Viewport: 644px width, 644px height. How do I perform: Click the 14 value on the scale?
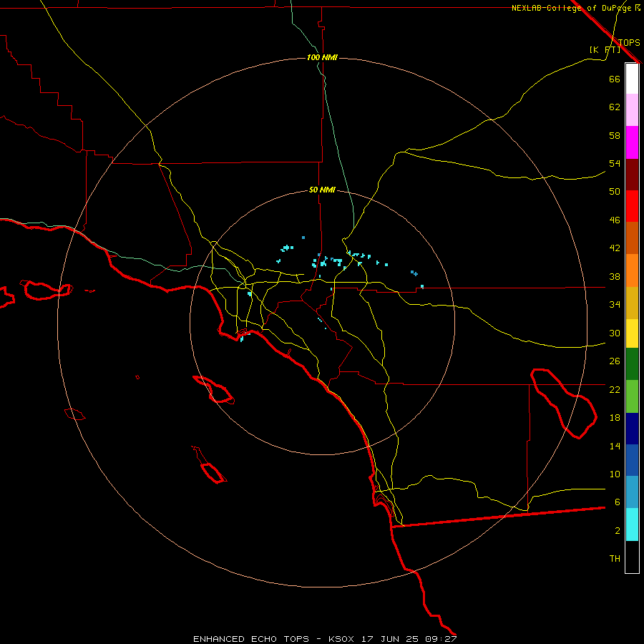pyautogui.click(x=615, y=446)
